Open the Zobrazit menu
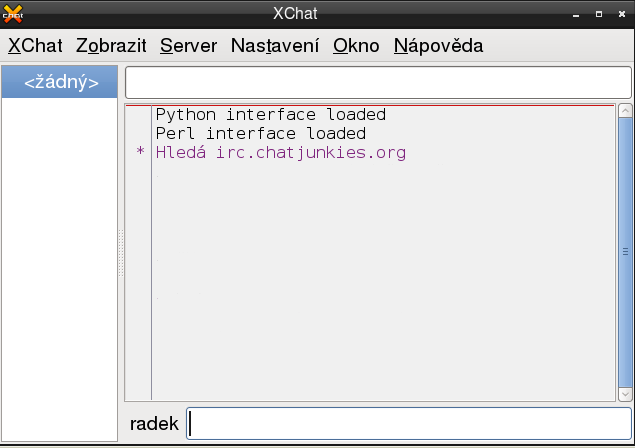This screenshot has height=448, width=635. point(111,46)
